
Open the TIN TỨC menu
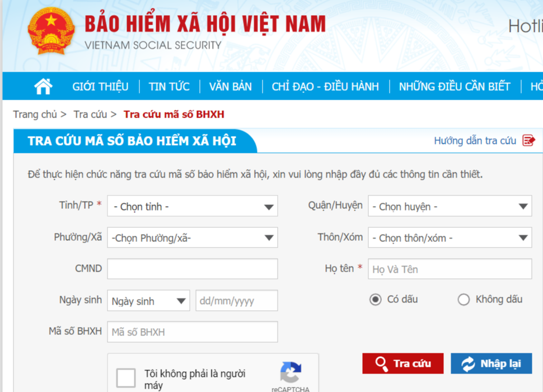(170, 87)
